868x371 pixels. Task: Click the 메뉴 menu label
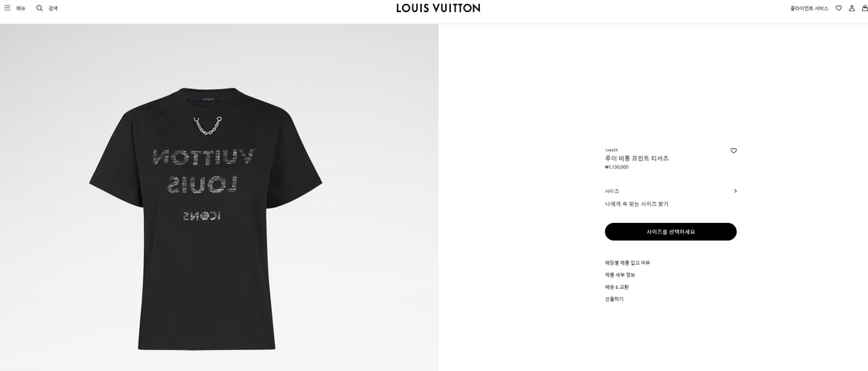21,8
